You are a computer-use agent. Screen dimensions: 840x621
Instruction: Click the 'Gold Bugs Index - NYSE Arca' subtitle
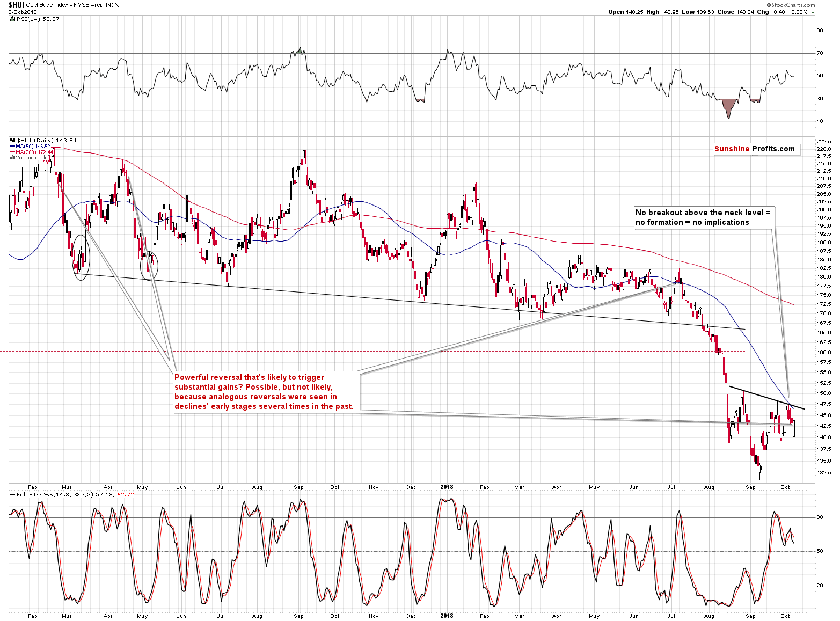[65, 5]
